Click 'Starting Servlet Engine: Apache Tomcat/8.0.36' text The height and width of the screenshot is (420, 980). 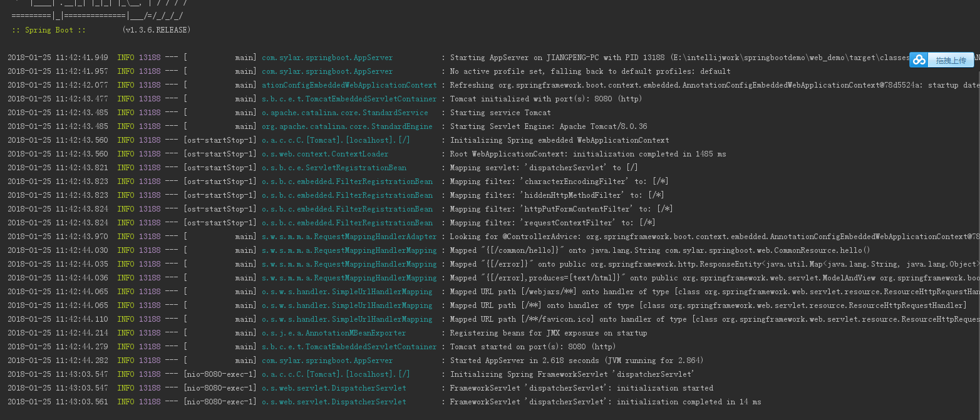pyautogui.click(x=549, y=126)
